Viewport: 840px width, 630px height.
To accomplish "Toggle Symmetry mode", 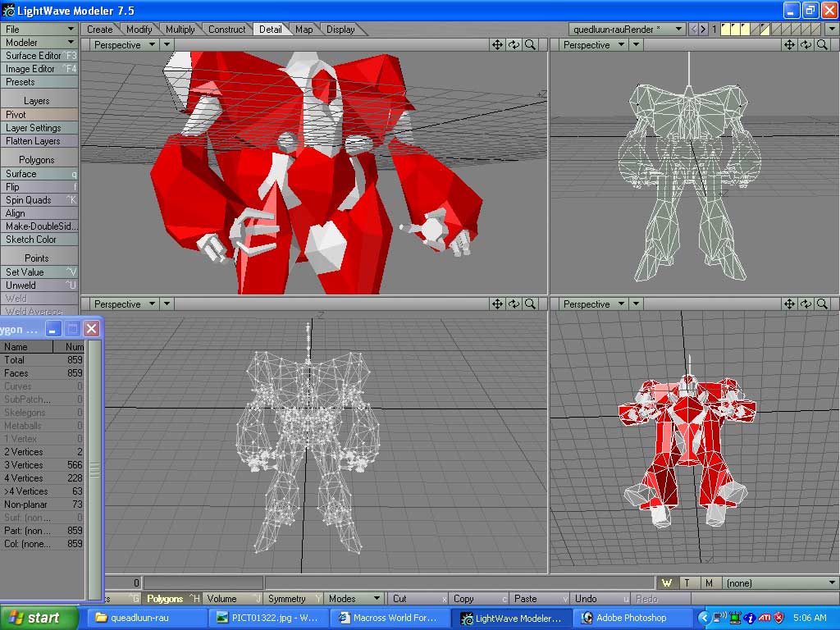I will (293, 598).
